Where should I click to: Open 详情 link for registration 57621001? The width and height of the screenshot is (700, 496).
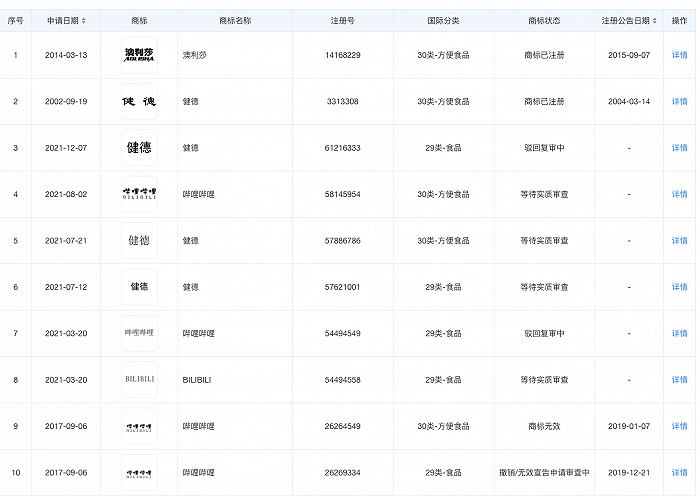(x=679, y=287)
